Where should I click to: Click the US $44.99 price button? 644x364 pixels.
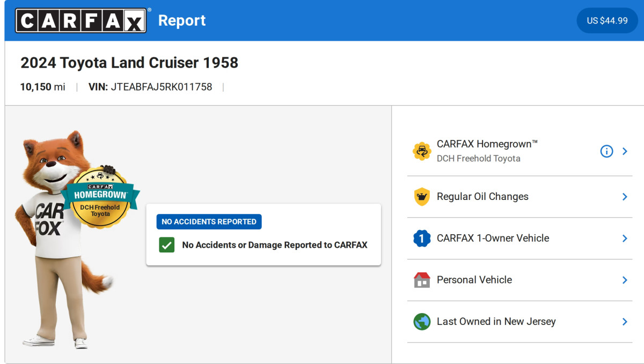[x=607, y=20]
